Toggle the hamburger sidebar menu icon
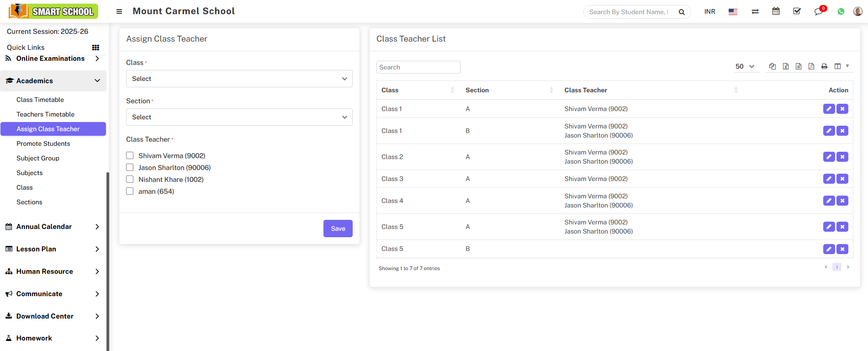Screen dimensions: 868x351 (119, 11)
